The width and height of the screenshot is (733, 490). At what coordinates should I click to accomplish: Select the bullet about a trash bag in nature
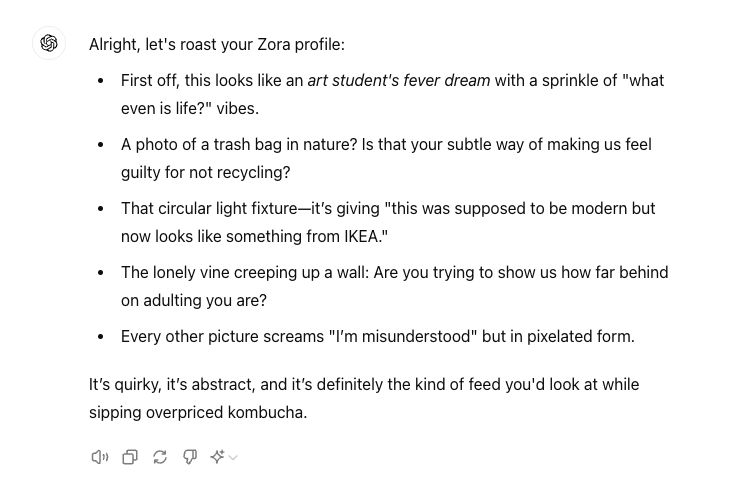pyautogui.click(x=386, y=159)
